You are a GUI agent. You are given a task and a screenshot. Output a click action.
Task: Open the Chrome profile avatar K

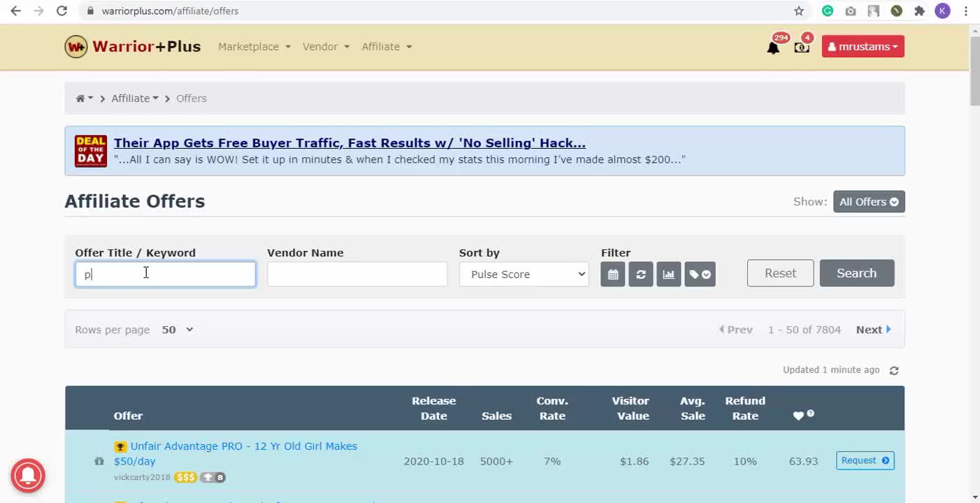[x=942, y=10]
